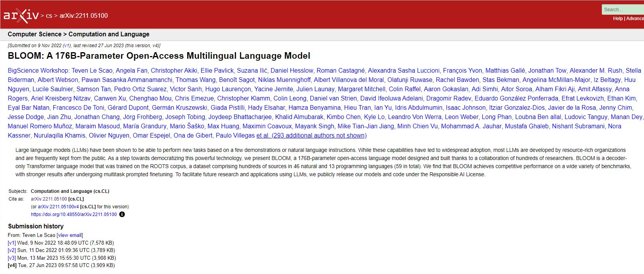Click the view email link
Image resolution: width=644 pixels, height=274 pixels.
point(70,235)
